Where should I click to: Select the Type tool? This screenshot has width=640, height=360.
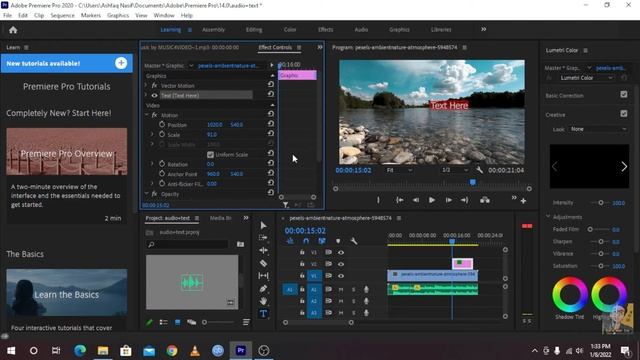[263, 313]
